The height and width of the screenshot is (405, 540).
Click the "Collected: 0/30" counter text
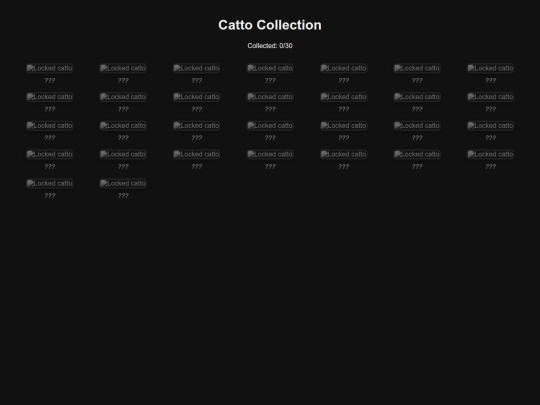click(270, 46)
